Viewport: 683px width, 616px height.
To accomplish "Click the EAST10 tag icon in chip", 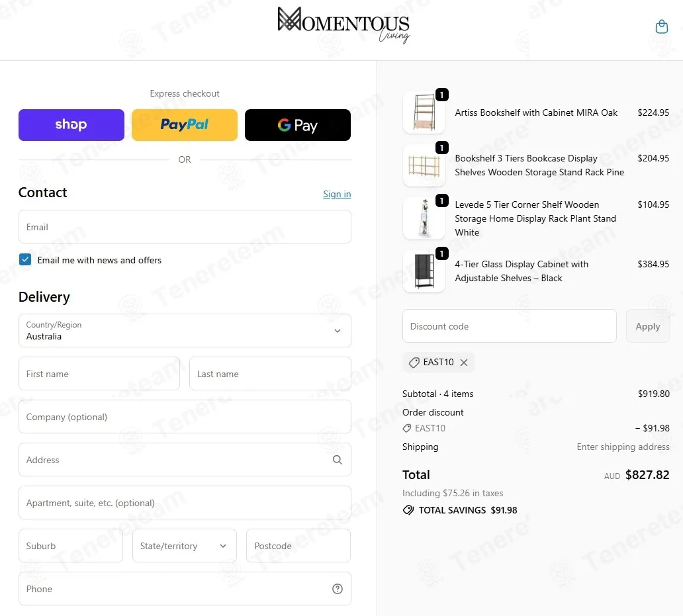I will point(414,362).
